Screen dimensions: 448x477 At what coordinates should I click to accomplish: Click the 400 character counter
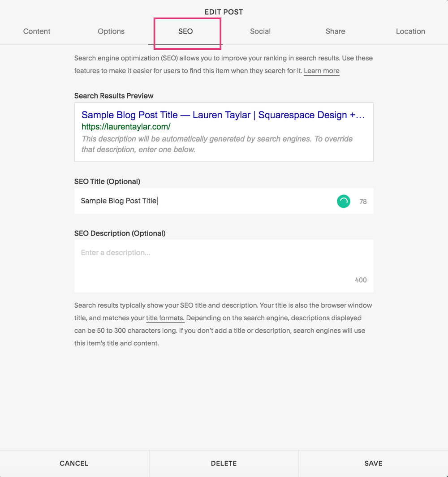tap(360, 279)
